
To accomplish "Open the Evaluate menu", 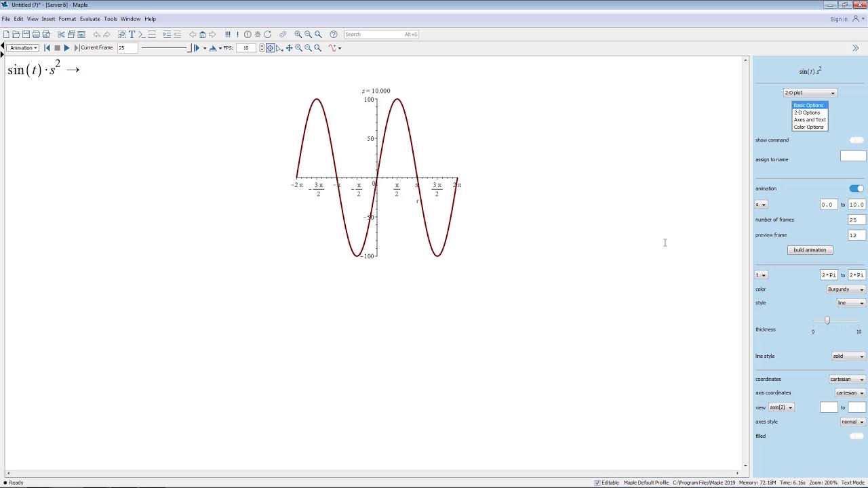I will point(90,19).
